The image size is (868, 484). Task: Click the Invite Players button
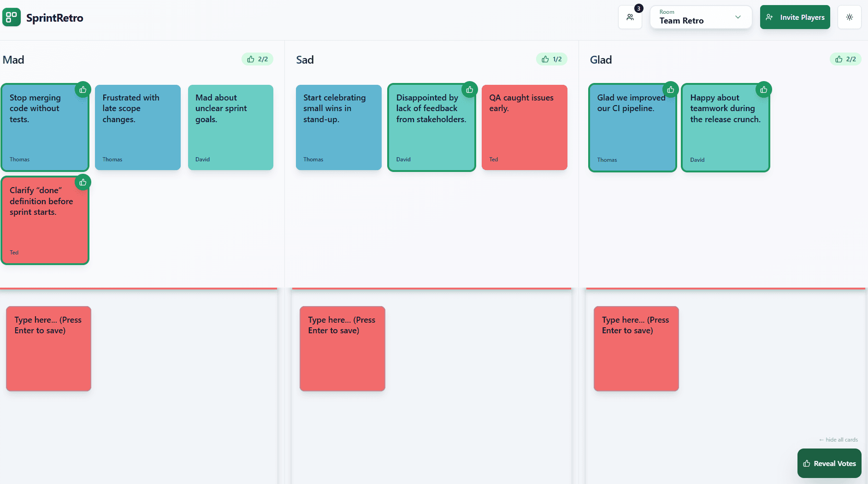(795, 18)
